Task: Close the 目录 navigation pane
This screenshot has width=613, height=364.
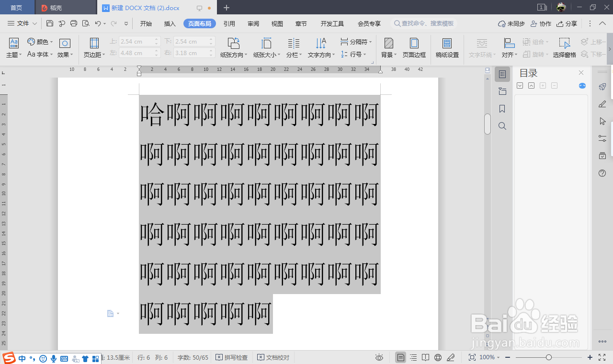Action: [581, 73]
